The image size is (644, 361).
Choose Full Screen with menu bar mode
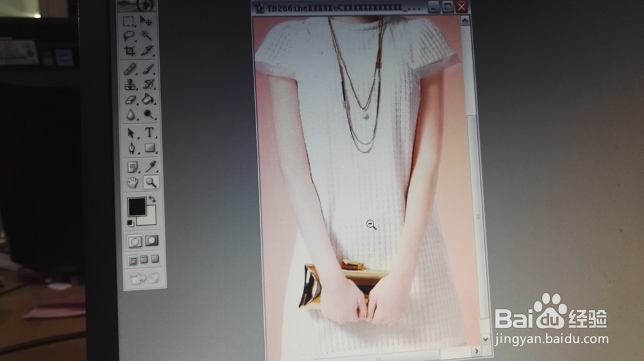point(144,259)
